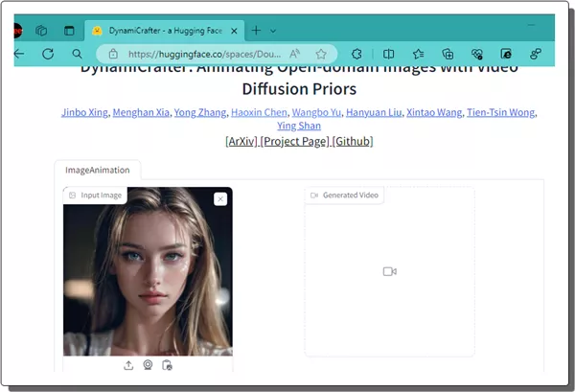Add this page to favorites star
Screen dimensions: 575x392
click(x=321, y=54)
